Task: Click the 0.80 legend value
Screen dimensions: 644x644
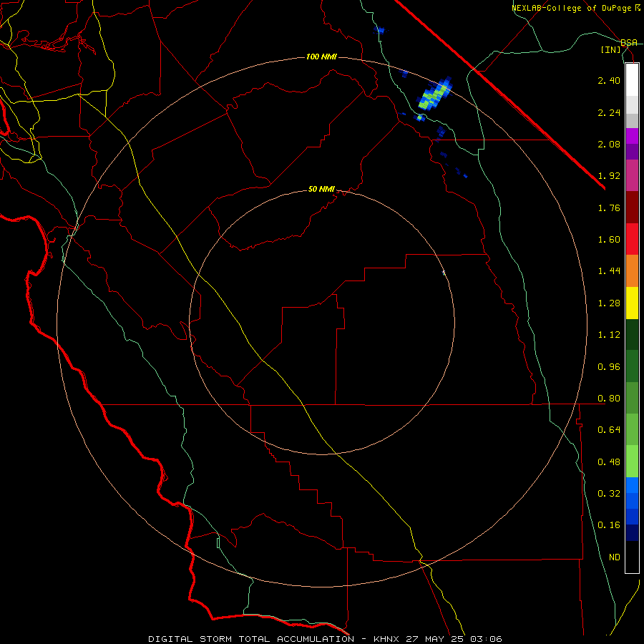Action: point(609,399)
